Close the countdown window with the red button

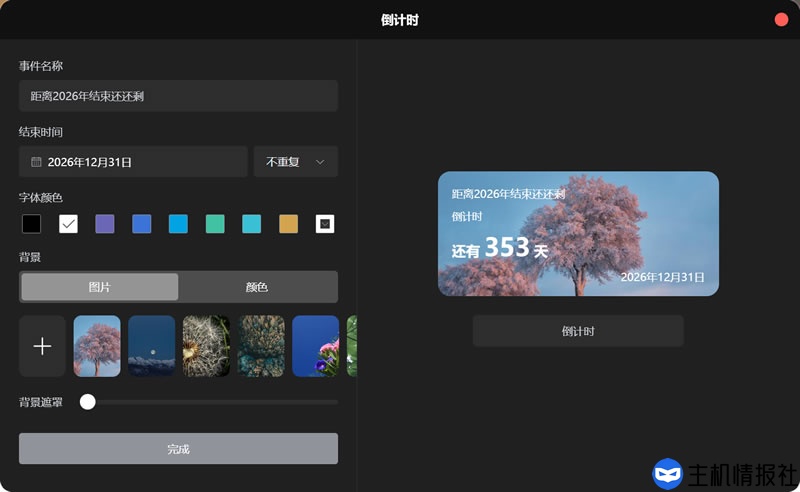point(781,20)
